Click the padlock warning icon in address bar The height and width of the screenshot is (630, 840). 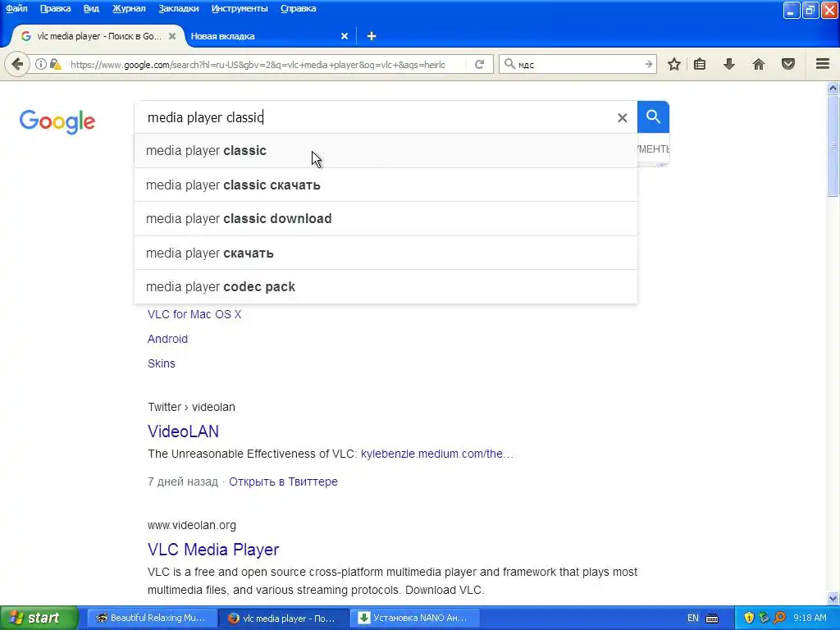tap(56, 64)
